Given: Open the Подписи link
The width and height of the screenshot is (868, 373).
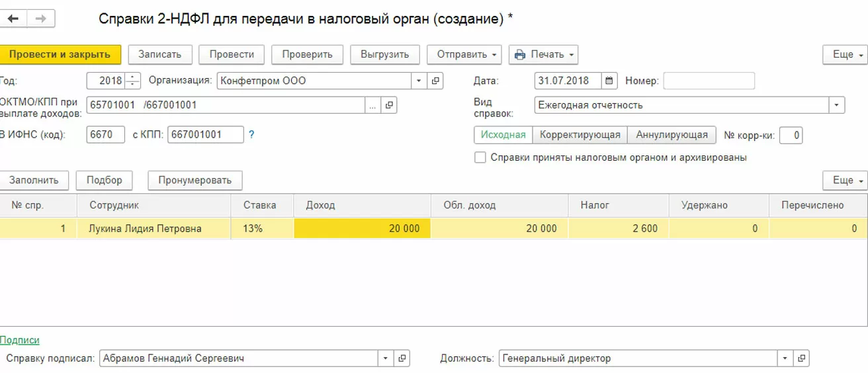Looking at the screenshot, I should click(20, 340).
